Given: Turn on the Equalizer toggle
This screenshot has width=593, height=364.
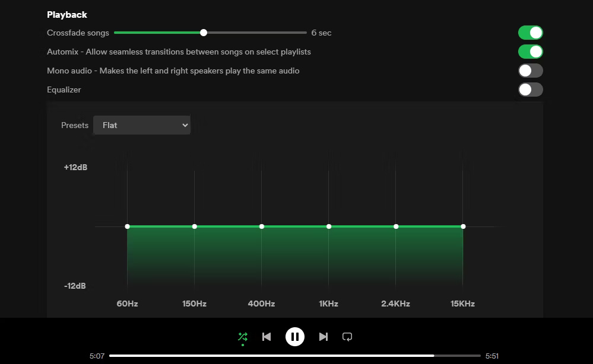Looking at the screenshot, I should (x=530, y=90).
